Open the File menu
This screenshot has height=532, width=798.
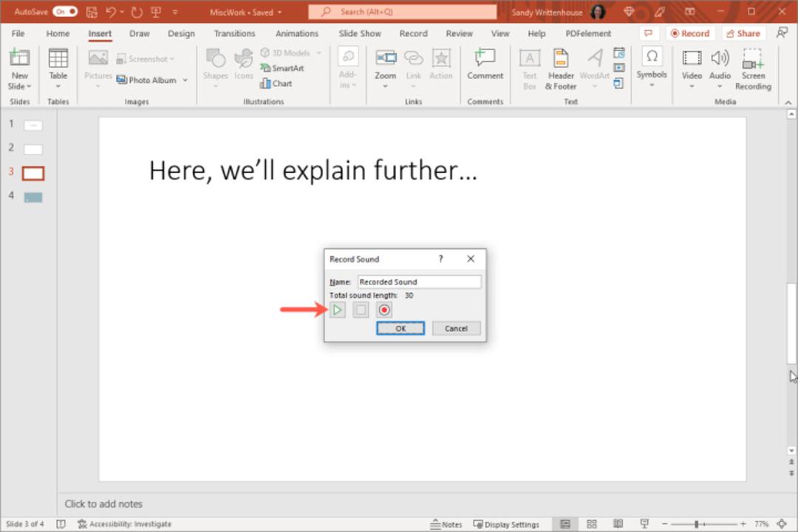click(x=18, y=33)
